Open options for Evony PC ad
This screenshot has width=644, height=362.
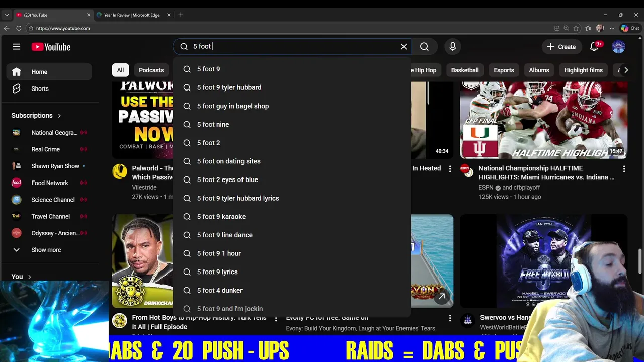(450, 318)
